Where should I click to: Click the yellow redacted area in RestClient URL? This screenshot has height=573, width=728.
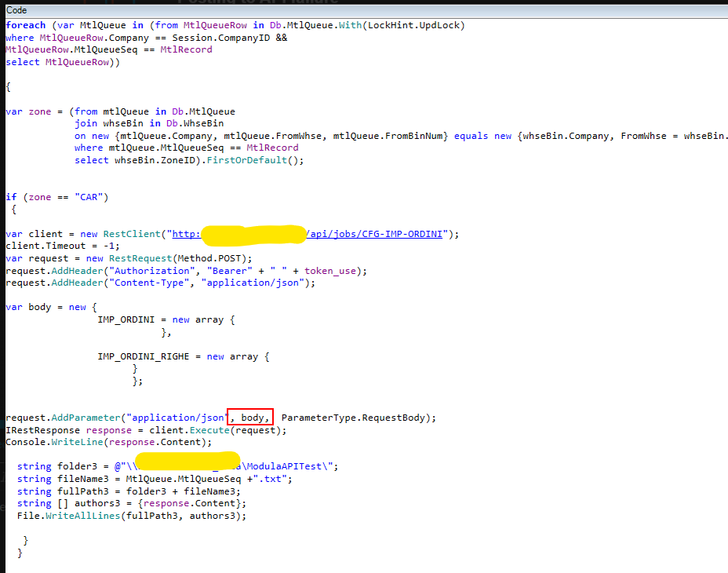[253, 233]
